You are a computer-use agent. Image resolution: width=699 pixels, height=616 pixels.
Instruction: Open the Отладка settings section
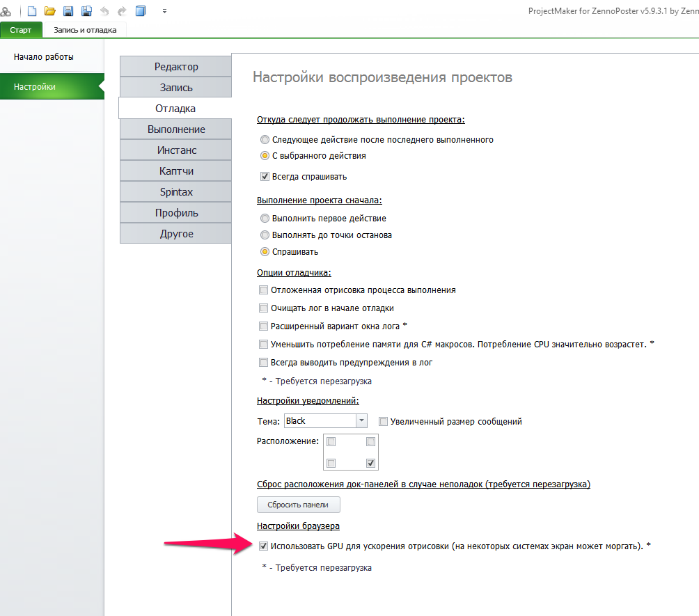[x=175, y=109]
